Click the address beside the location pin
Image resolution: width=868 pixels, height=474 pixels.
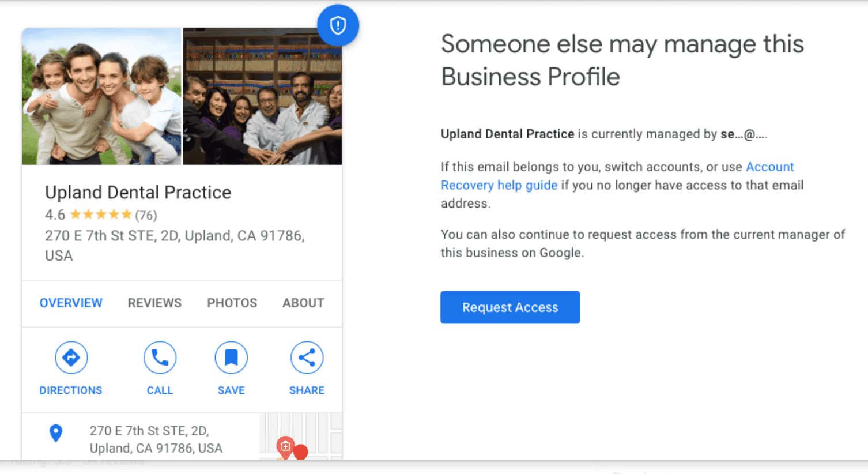pyautogui.click(x=156, y=439)
